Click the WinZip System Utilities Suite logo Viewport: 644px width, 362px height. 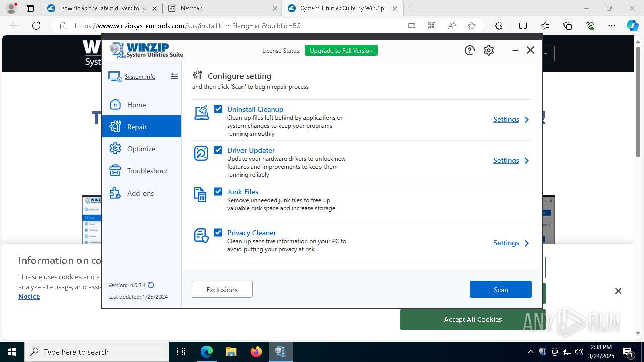146,50
